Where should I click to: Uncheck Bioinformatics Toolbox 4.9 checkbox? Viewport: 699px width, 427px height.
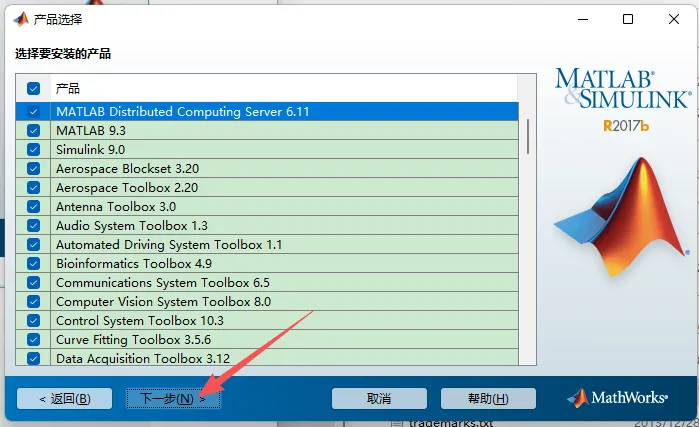(33, 263)
